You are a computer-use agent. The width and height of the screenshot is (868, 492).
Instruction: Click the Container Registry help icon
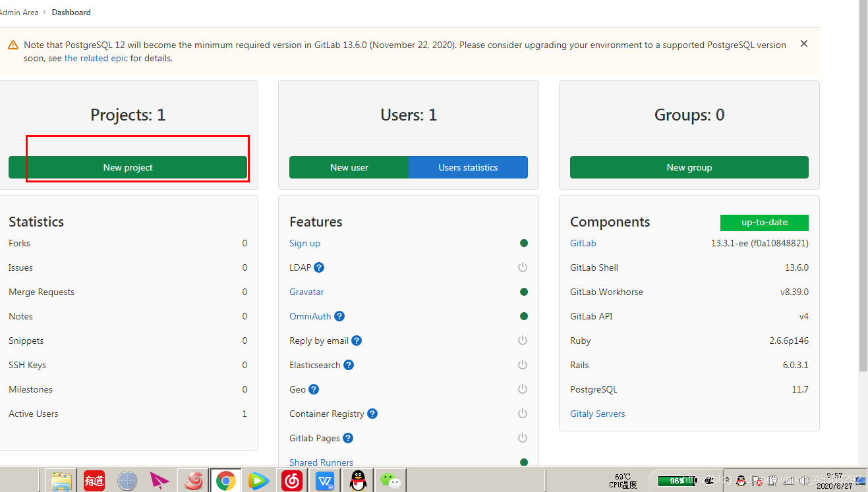click(372, 414)
